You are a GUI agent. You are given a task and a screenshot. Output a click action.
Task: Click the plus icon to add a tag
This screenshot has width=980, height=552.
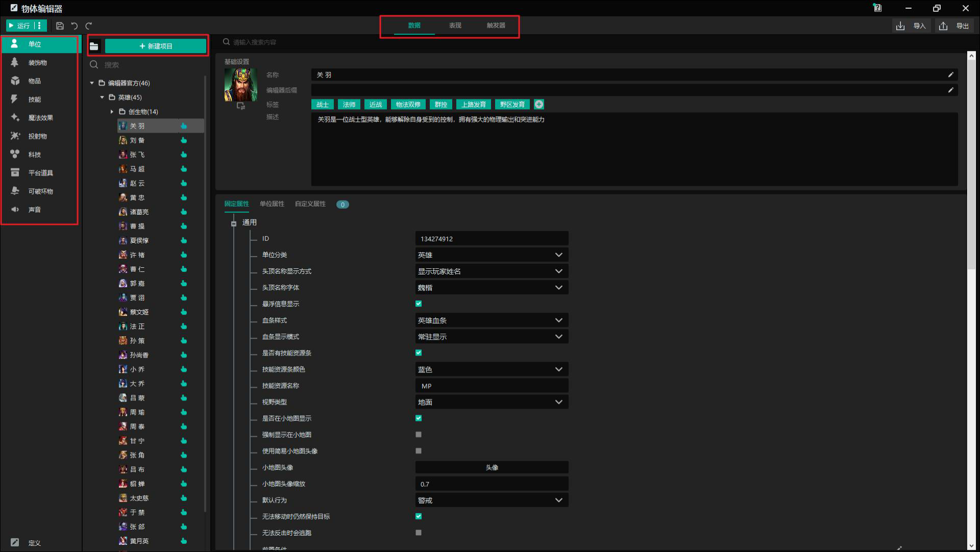point(539,105)
